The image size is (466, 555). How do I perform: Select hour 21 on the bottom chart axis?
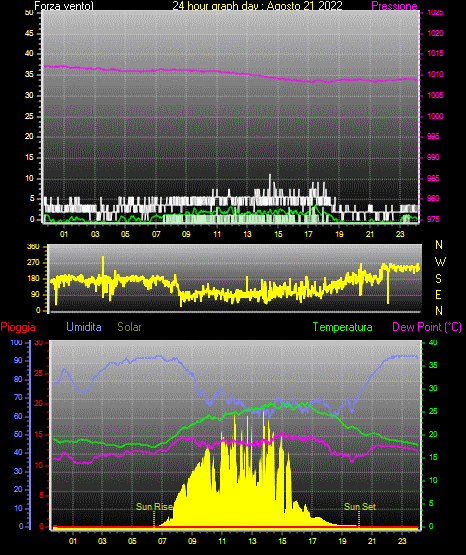[x=372, y=541]
